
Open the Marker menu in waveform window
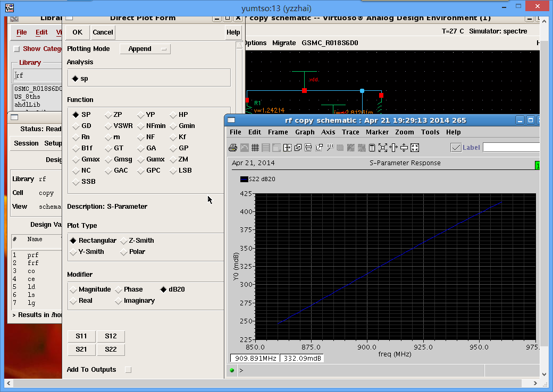pos(377,132)
